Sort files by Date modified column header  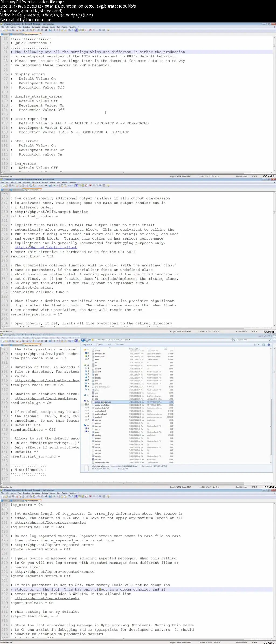pos(135,349)
